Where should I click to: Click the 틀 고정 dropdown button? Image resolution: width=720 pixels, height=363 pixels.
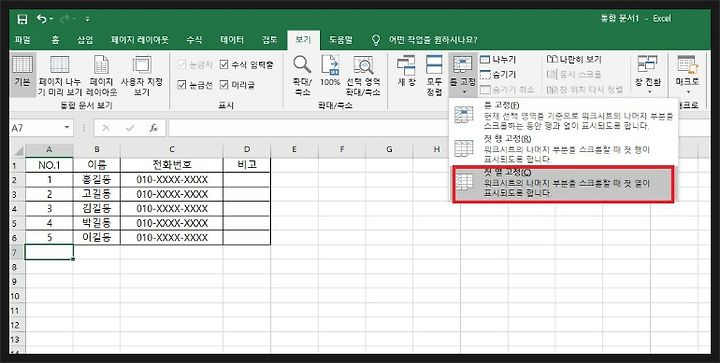click(x=462, y=75)
